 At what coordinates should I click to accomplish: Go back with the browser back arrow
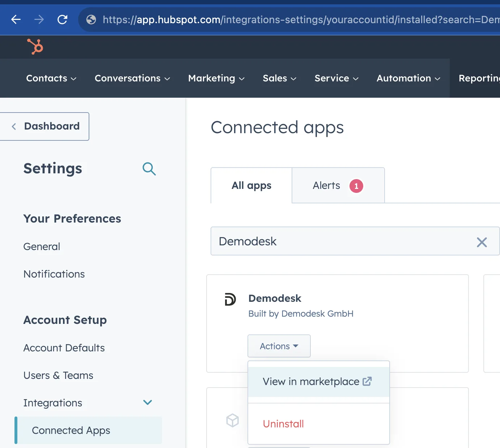16,20
